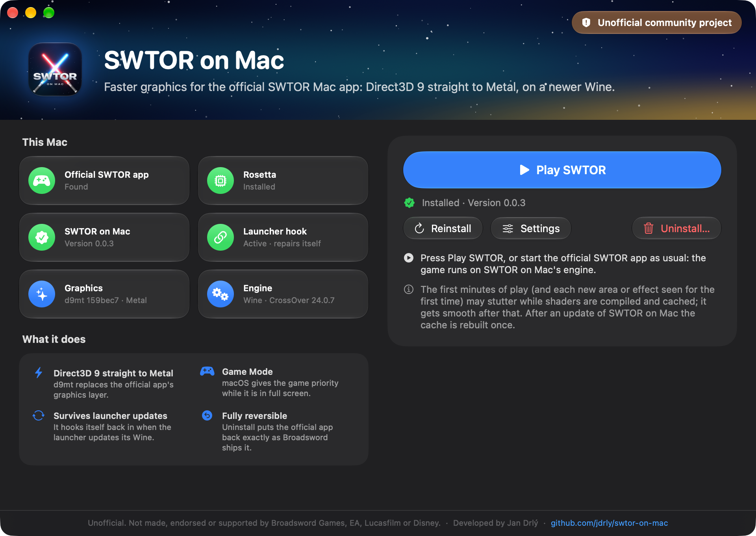This screenshot has width=756, height=536.
Task: Click the shield icon in Unofficial community project badge
Action: (586, 22)
